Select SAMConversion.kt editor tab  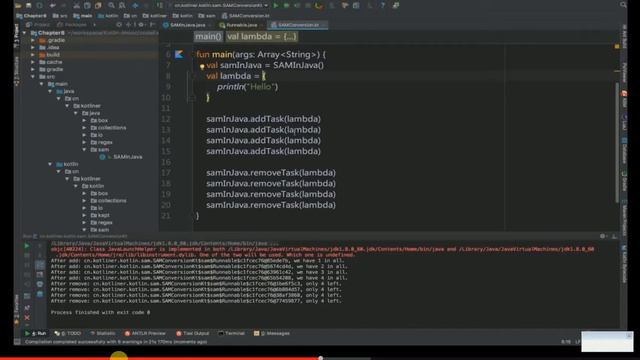tap(298, 25)
